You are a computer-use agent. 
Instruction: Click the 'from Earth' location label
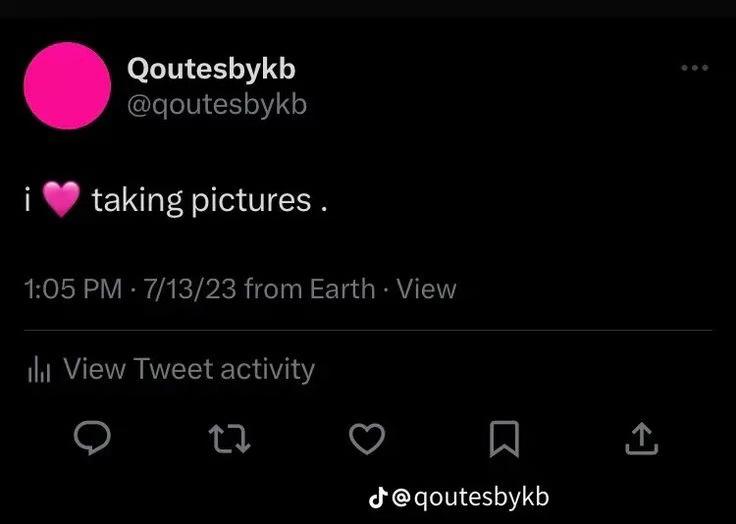point(310,289)
